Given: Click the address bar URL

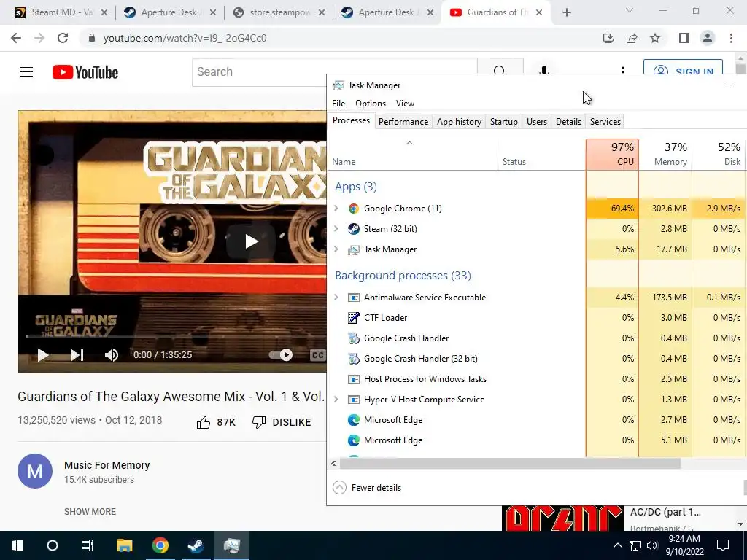Looking at the screenshot, I should click(185, 38).
